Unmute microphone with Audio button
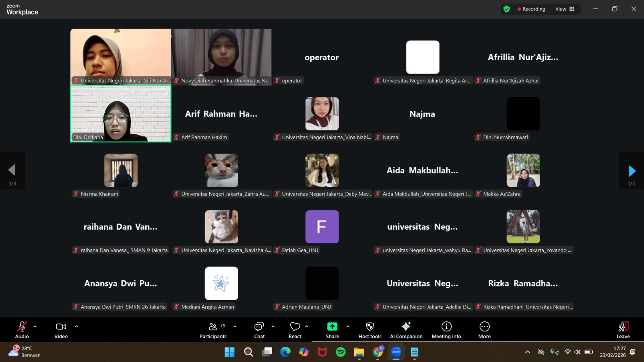 [22, 330]
